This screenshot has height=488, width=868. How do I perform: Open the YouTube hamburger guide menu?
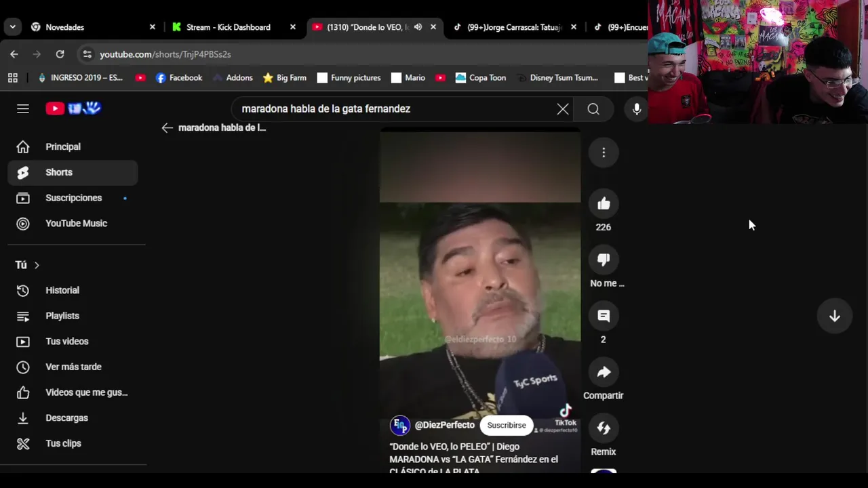pos(23,108)
